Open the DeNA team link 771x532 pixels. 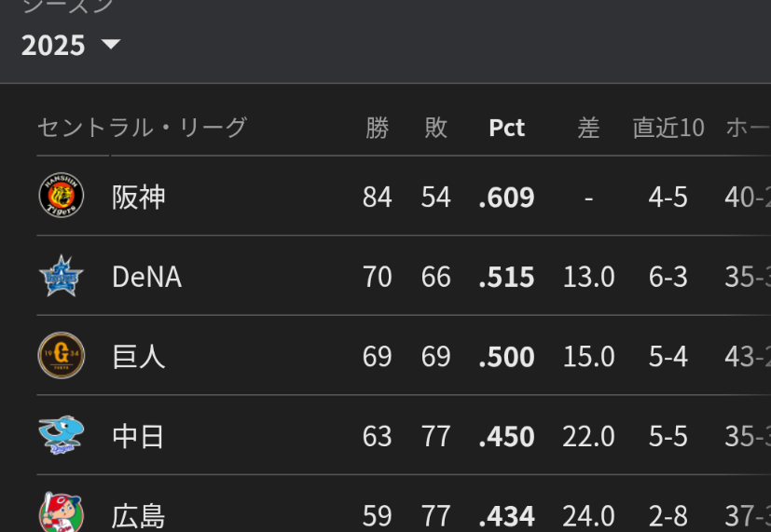coord(146,277)
